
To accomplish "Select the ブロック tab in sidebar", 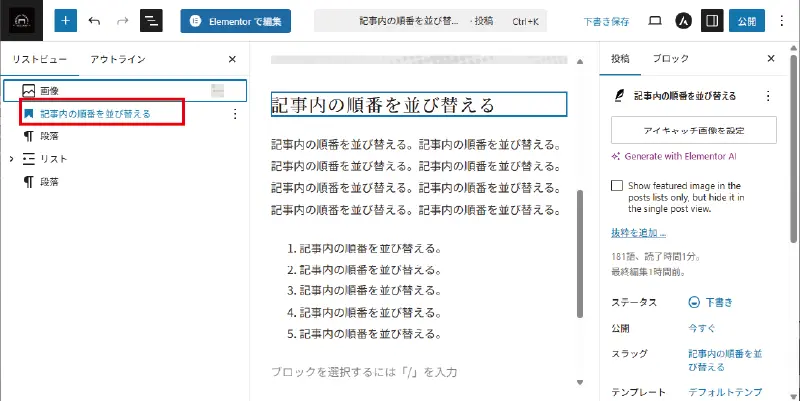I will point(670,59).
